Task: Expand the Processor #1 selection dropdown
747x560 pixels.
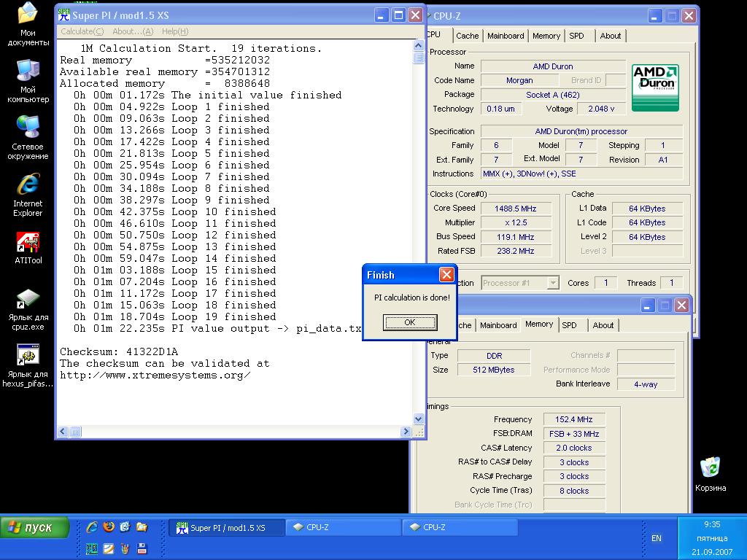Action: (553, 283)
